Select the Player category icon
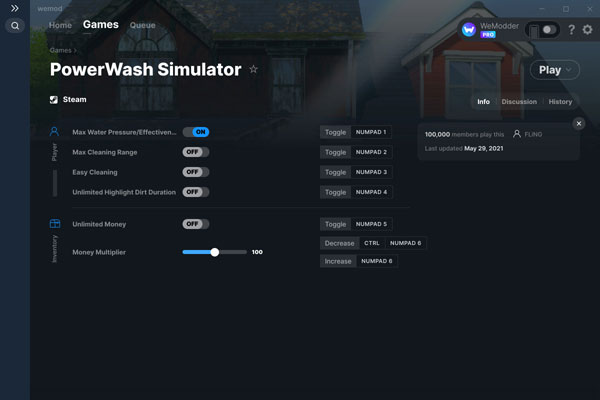Viewport: 600px width, 400px height. (54, 132)
